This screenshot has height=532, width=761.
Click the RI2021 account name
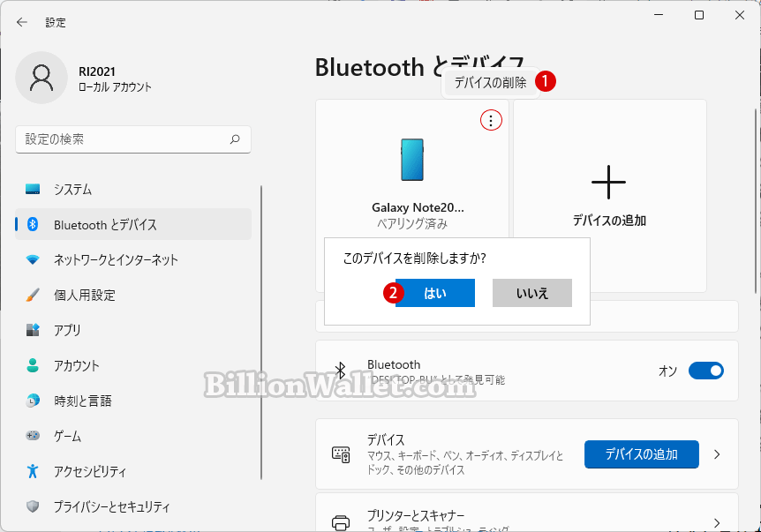tap(97, 71)
